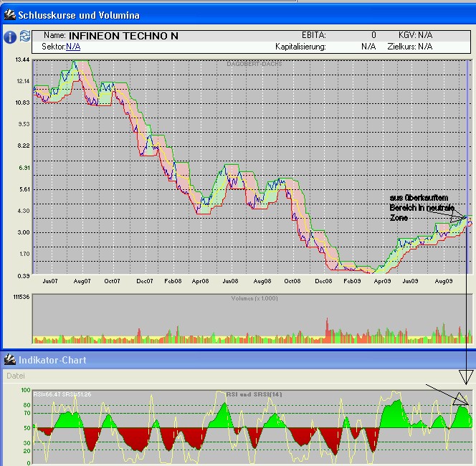Screen dimensions: 476x466
Task: Click the RSI 30 level label
Action: tap(27, 443)
